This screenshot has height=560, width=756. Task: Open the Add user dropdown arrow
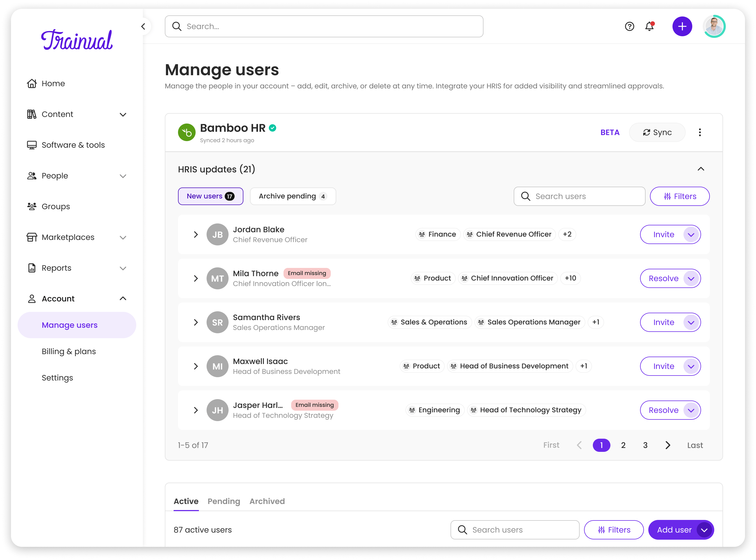(x=704, y=530)
